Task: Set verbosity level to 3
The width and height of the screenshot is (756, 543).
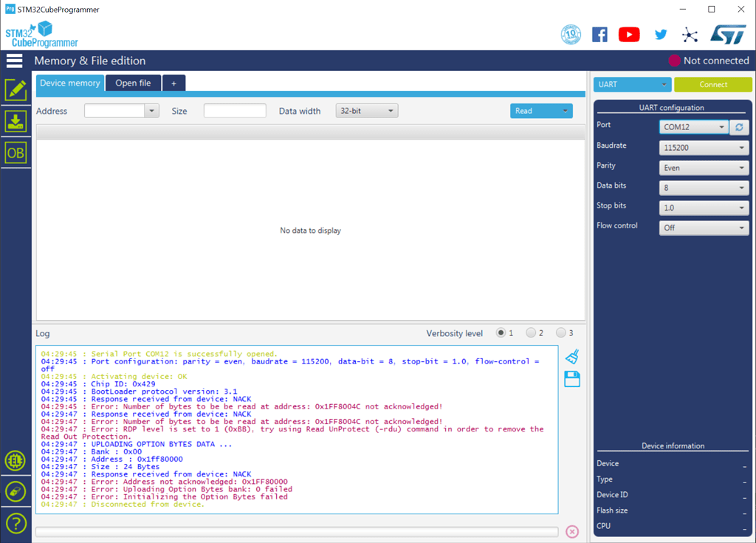Action: (561, 333)
